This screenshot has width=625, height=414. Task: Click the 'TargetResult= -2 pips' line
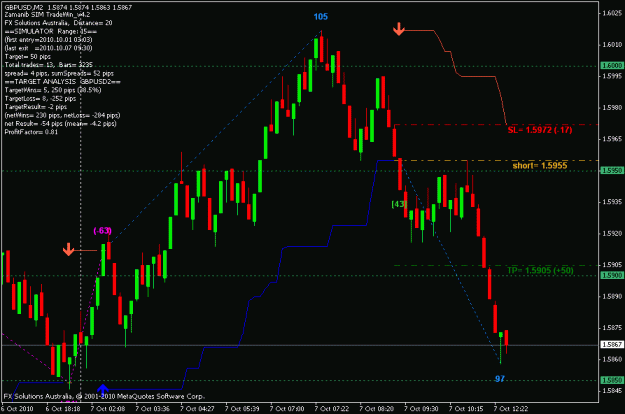pos(36,107)
